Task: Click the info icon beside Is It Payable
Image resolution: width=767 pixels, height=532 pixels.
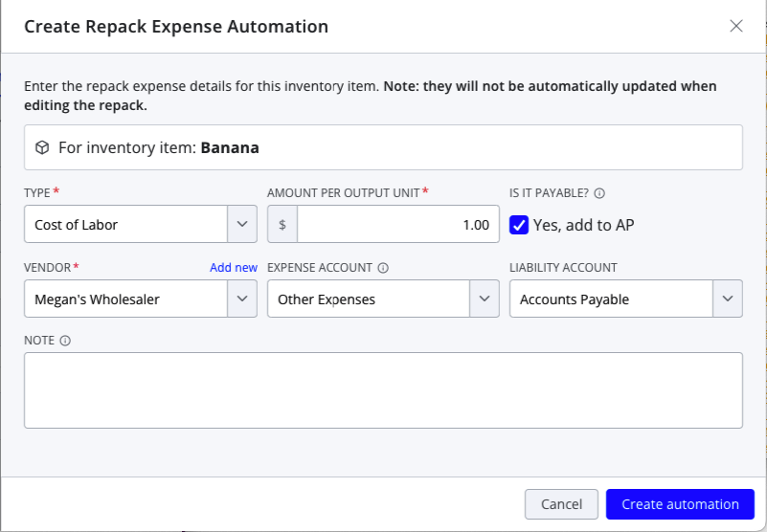Action: point(599,193)
